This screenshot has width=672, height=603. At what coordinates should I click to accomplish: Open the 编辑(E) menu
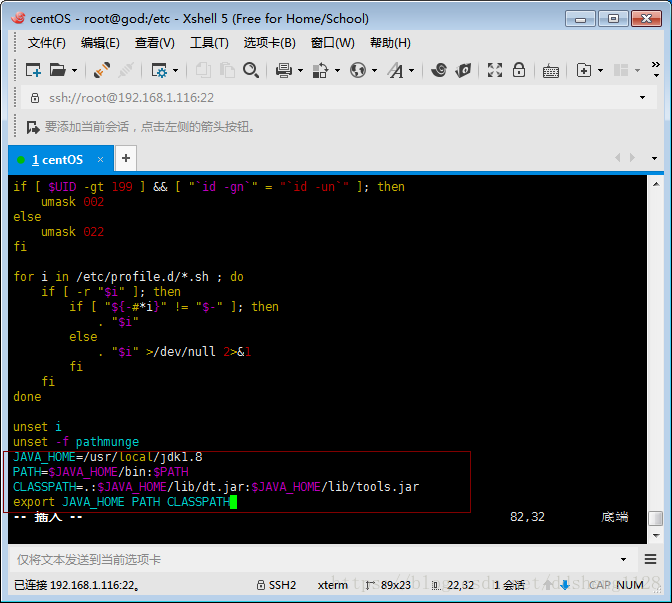(x=100, y=43)
